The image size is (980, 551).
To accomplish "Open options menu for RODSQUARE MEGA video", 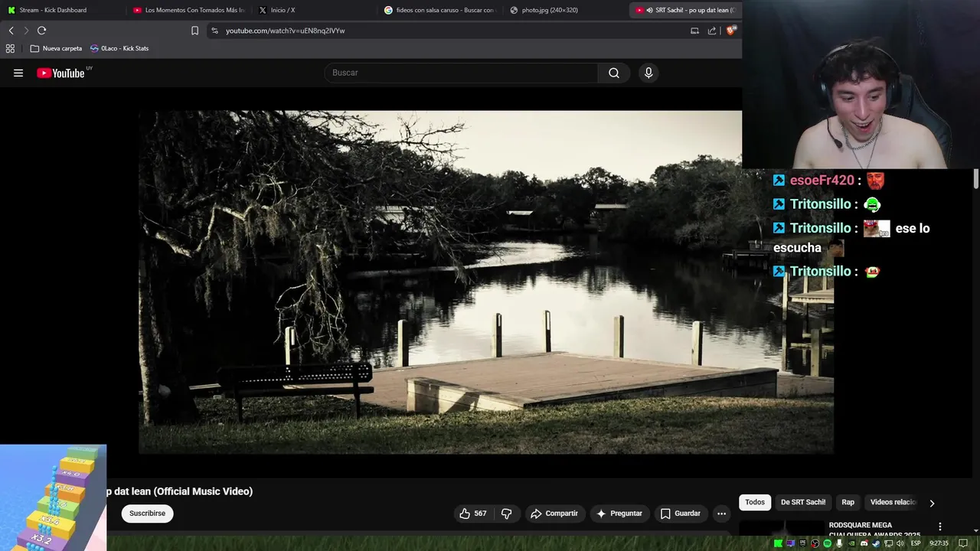I will coord(940,527).
